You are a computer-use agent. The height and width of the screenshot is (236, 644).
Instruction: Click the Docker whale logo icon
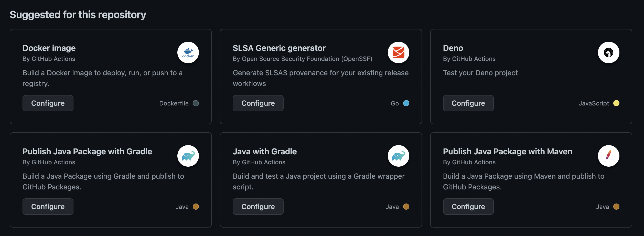click(188, 52)
